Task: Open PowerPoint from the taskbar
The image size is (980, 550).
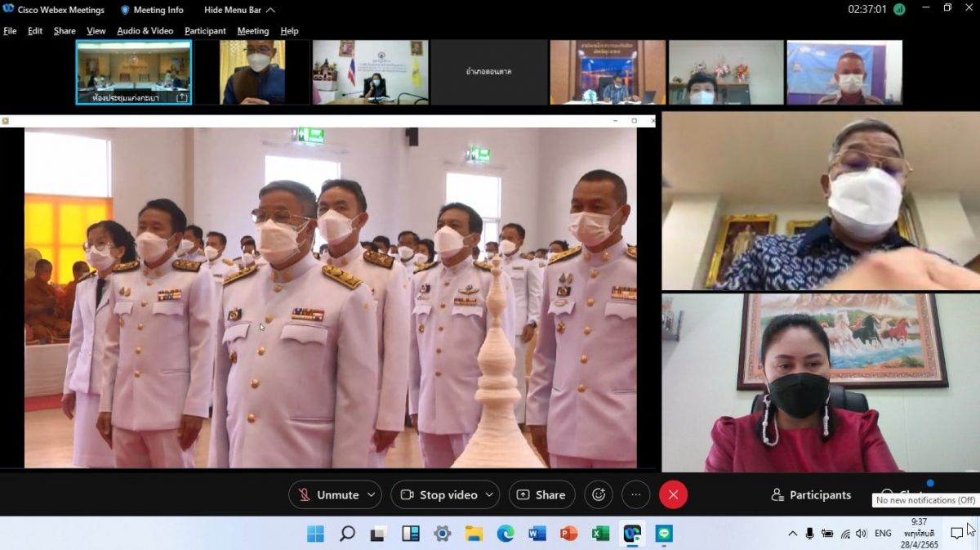Action: coord(568,534)
